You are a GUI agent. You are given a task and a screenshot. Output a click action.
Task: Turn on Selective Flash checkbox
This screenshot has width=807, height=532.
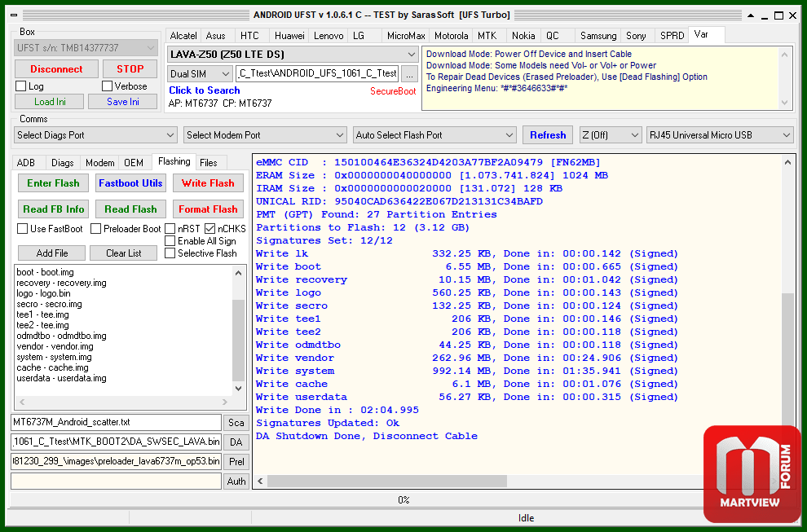tap(170, 253)
